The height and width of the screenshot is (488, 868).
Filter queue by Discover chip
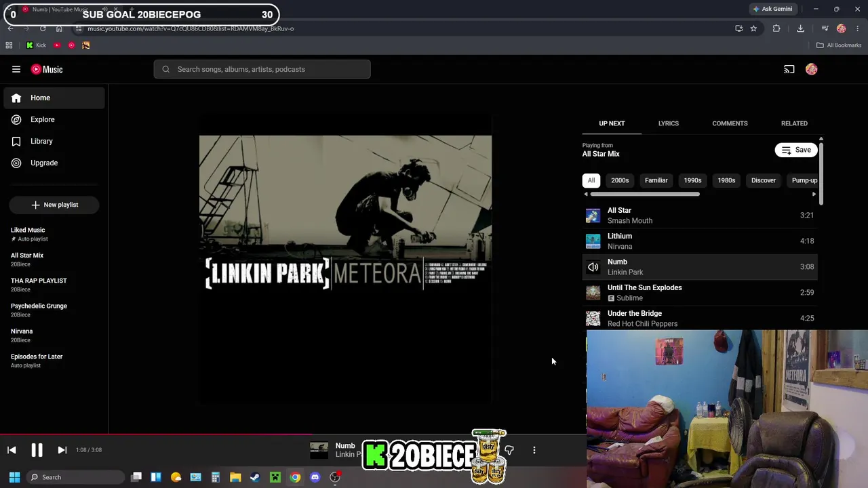764,180
